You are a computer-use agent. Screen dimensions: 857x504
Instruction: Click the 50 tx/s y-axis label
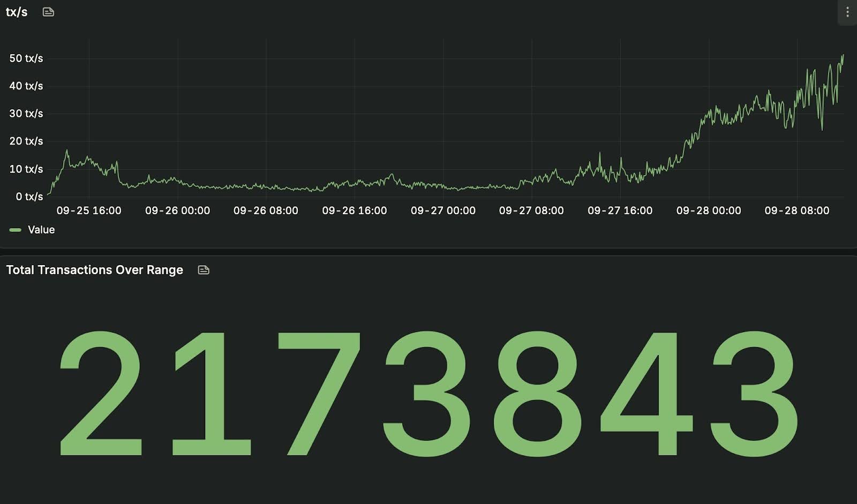point(26,58)
